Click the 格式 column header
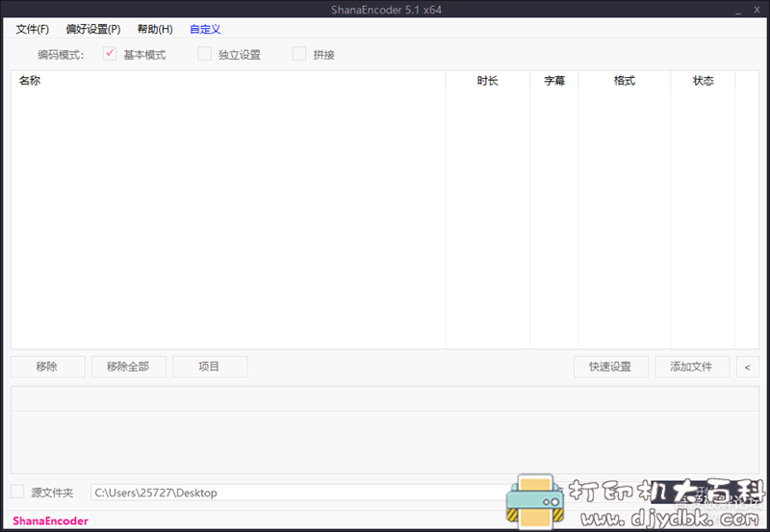This screenshot has width=770, height=532. [624, 81]
